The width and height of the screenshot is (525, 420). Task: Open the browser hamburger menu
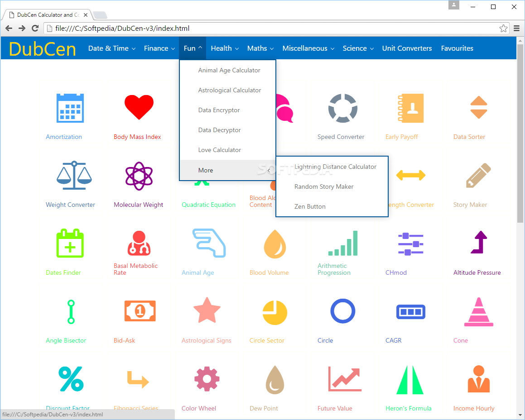pyautogui.click(x=517, y=29)
